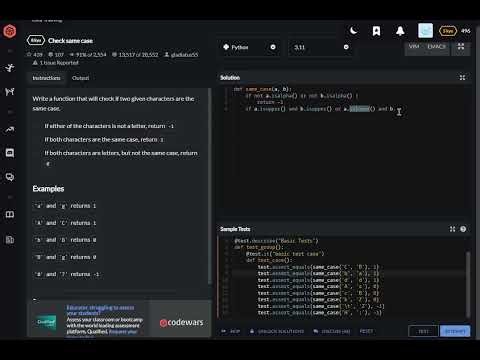
Task: Toggle fullscreen editor layout icon
Action: tap(461, 47)
